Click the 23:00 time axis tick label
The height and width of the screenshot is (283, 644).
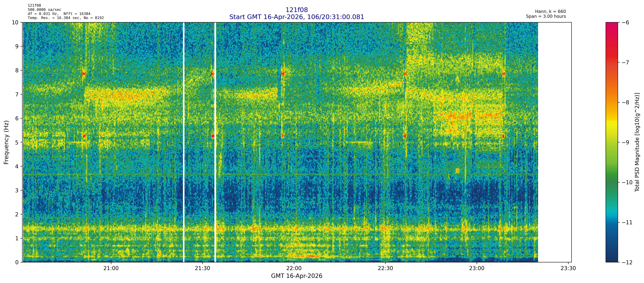pos(477,268)
